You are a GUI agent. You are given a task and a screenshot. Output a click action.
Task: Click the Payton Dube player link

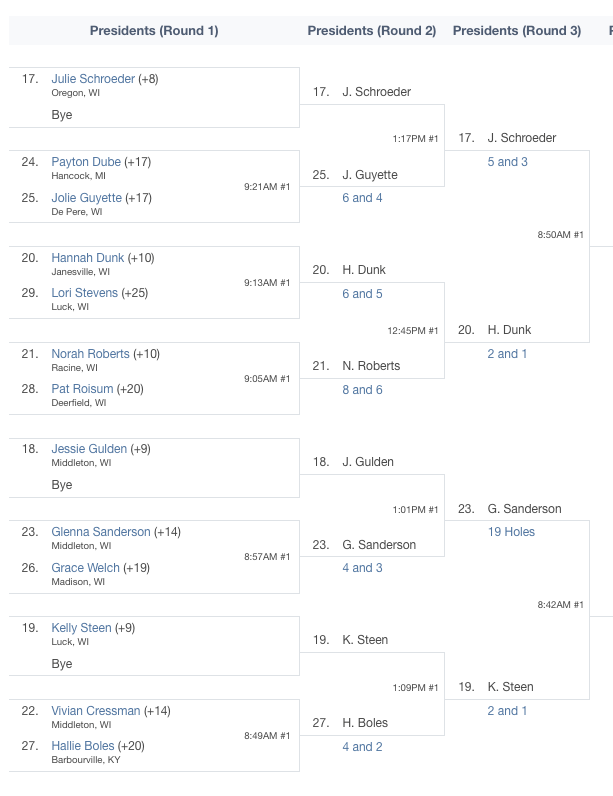pos(86,162)
